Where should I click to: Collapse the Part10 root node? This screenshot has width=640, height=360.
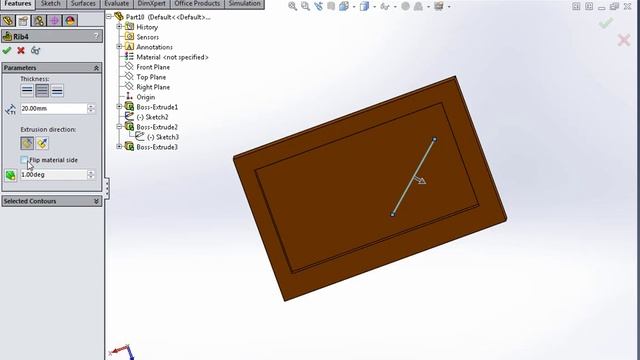(x=109, y=17)
